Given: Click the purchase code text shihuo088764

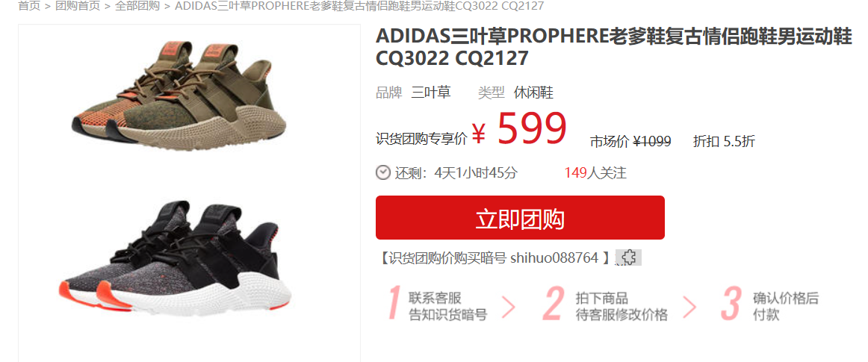Looking at the screenshot, I should click(554, 258).
